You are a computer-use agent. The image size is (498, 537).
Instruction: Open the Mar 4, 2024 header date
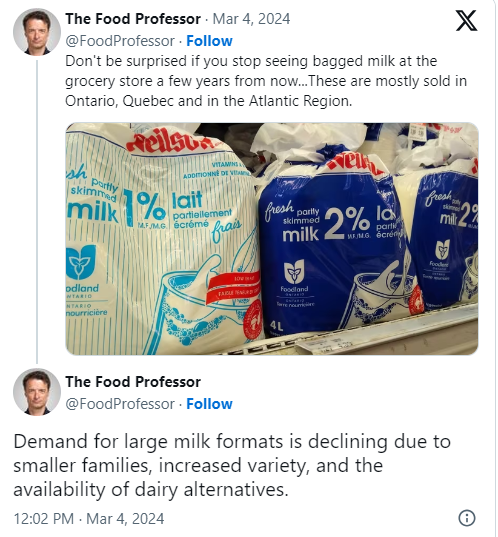tap(251, 19)
